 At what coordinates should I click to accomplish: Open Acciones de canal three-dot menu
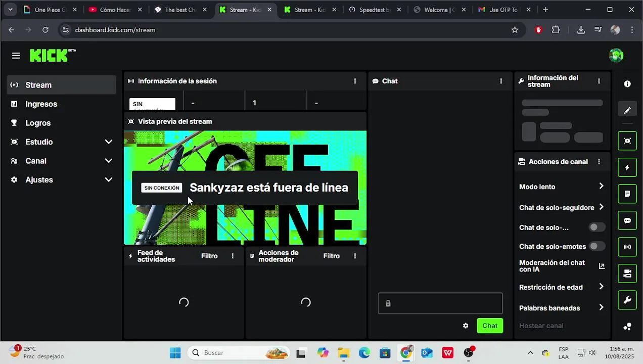click(x=599, y=162)
